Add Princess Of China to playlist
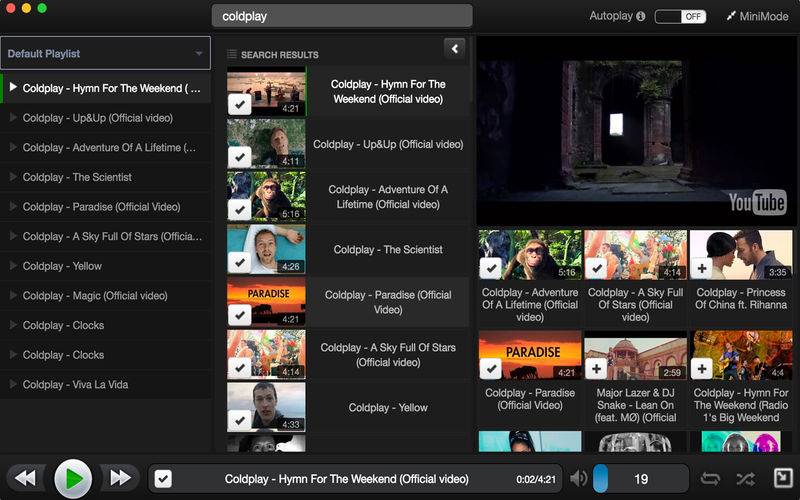The image size is (800, 500). [702, 268]
